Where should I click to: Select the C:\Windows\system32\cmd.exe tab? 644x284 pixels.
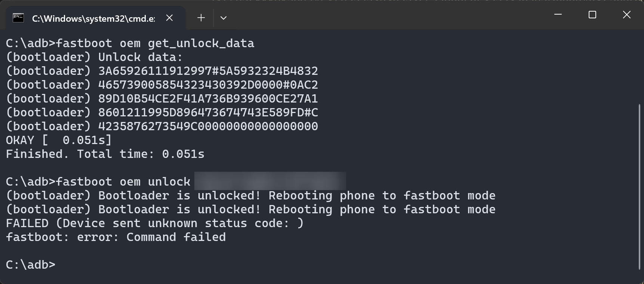point(93,18)
